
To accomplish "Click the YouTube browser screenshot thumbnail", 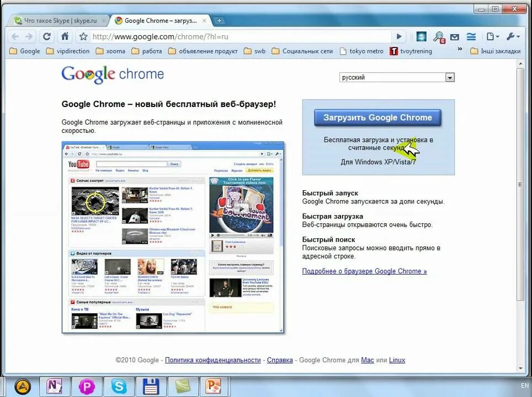I will (173, 237).
